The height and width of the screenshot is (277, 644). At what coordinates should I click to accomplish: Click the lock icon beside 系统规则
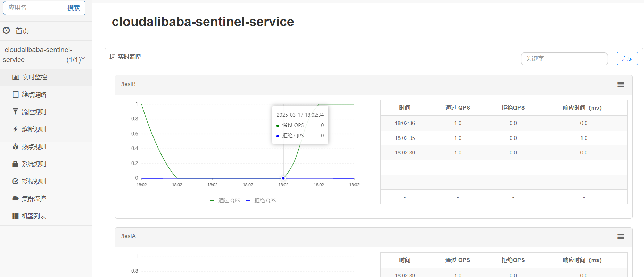[x=15, y=164]
